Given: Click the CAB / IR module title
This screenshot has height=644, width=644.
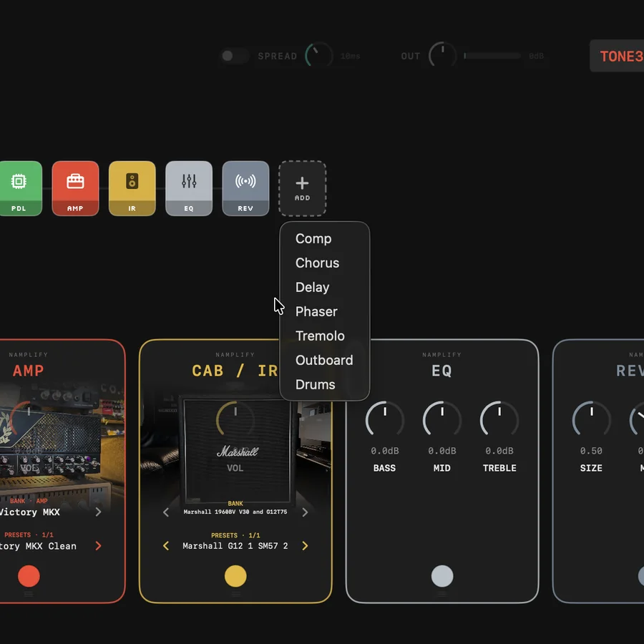Looking at the screenshot, I should coord(235,371).
